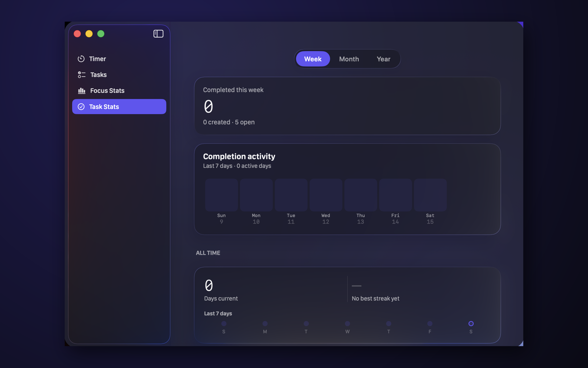
Task: Click the Sunday streak dot above first S
Action: pos(224,323)
